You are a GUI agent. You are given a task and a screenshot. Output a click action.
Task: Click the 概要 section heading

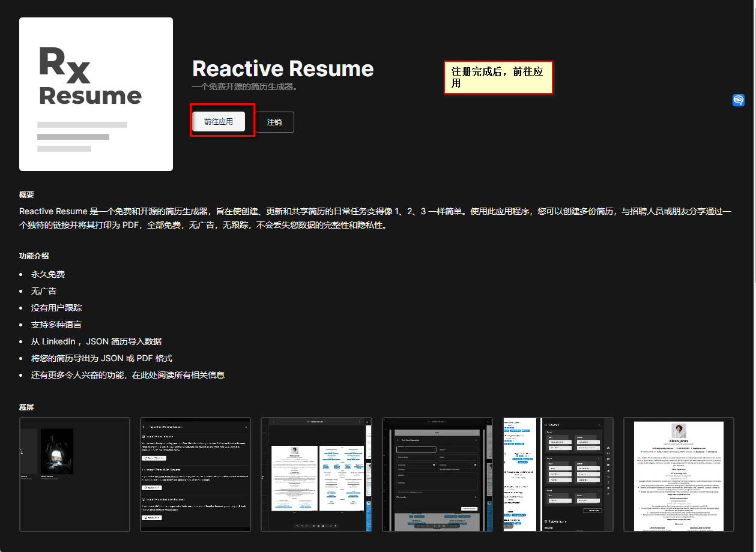tap(27, 194)
